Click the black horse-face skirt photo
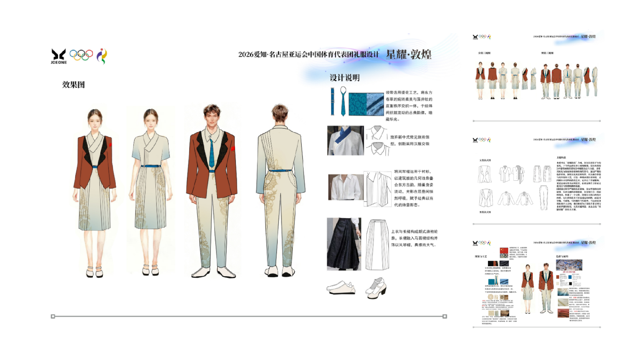 [344, 244]
